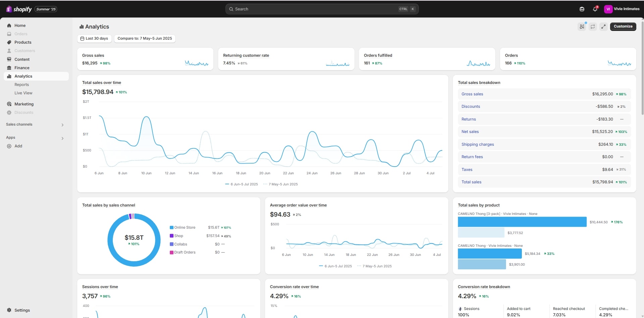Go to Reports in sidebar
Viewport: 644px width, 318px height.
(x=22, y=85)
